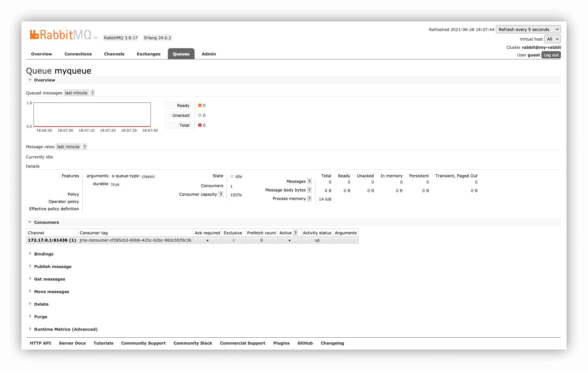Go to the Connections tab
The width and height of the screenshot is (588, 371).
click(78, 54)
